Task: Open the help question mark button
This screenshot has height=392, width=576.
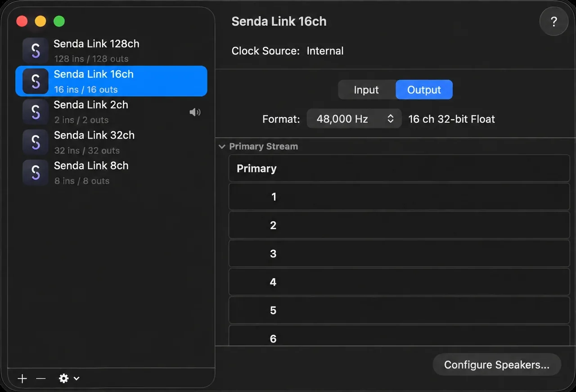Action: [554, 21]
